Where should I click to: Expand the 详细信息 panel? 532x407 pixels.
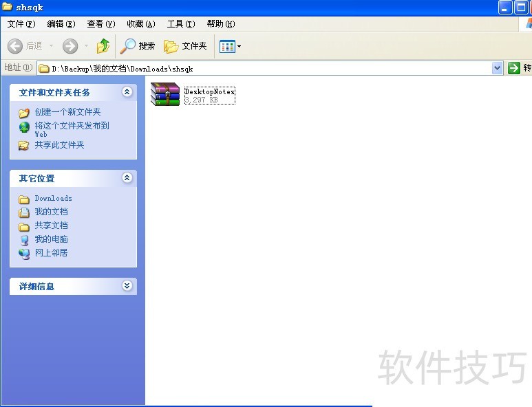coord(127,286)
